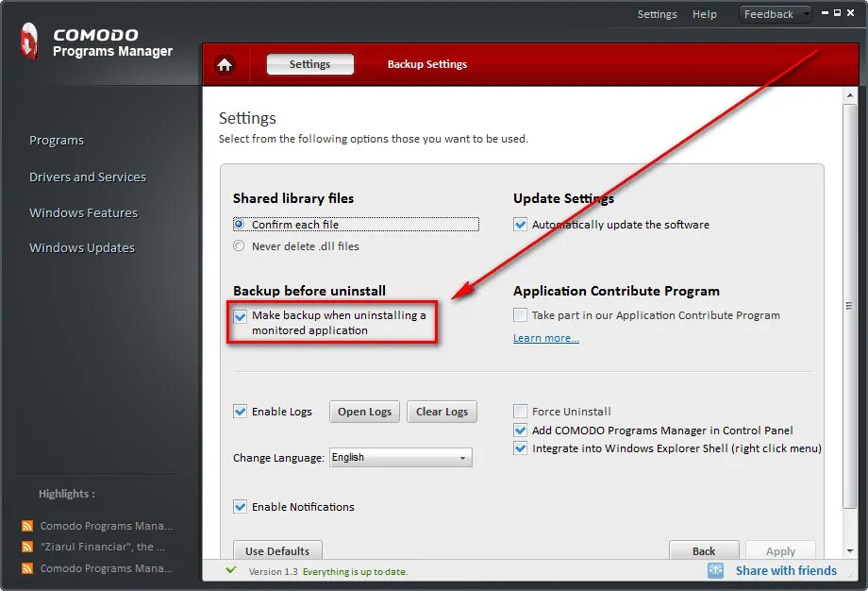Click the scrollbar down arrow
Screen dimensions: 868x591
point(850,551)
